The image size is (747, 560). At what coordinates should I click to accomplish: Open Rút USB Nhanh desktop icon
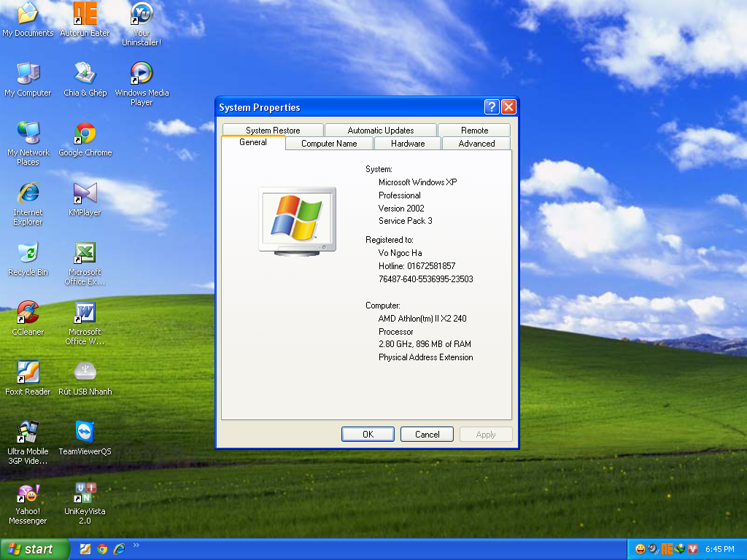[85, 379]
